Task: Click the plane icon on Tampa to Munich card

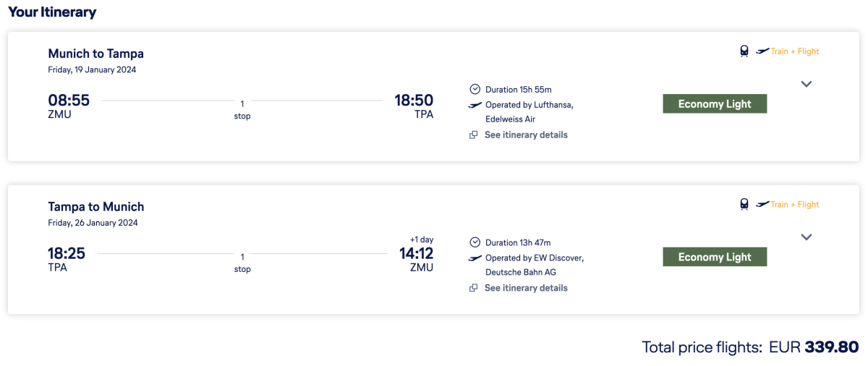Action: pos(762,205)
